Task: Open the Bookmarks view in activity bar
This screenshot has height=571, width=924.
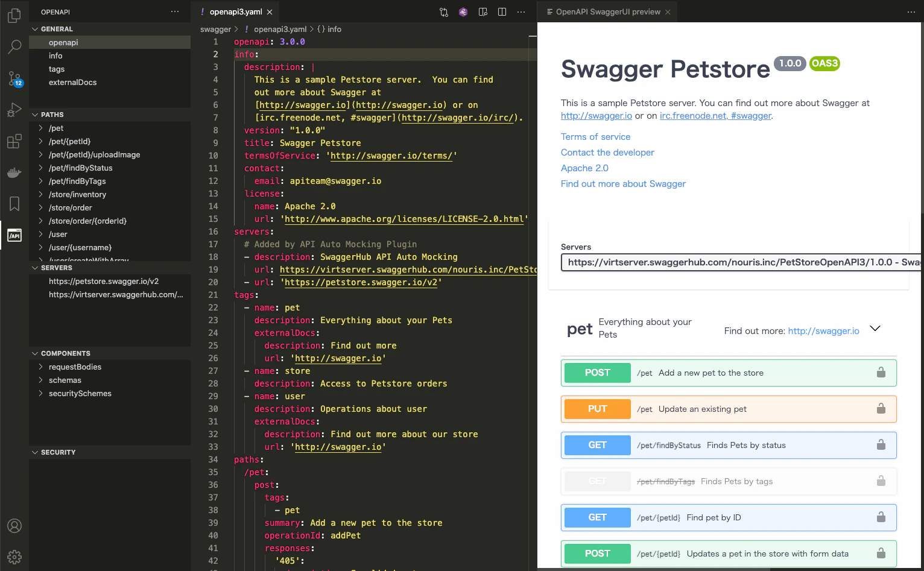Action: (14, 204)
